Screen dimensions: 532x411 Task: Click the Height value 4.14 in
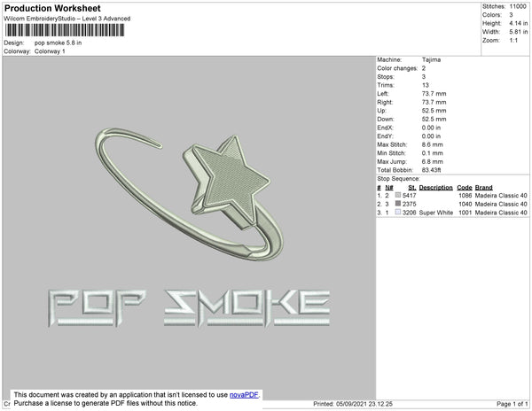pos(519,23)
